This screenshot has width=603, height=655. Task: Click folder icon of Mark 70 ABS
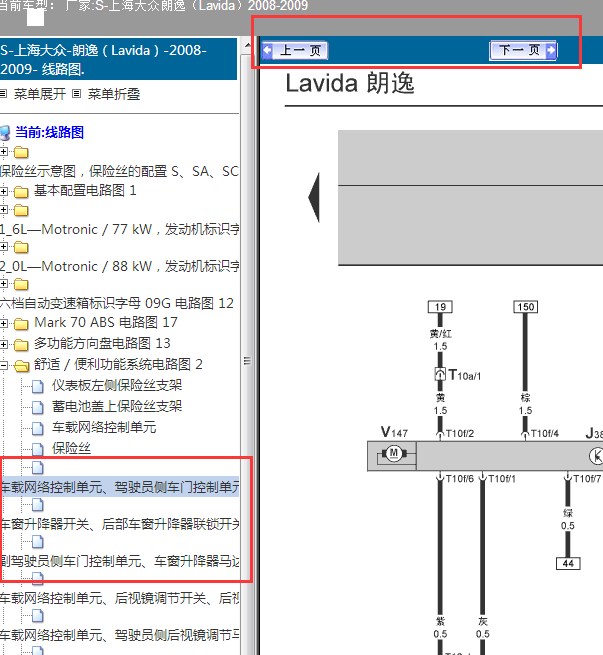tap(21, 324)
